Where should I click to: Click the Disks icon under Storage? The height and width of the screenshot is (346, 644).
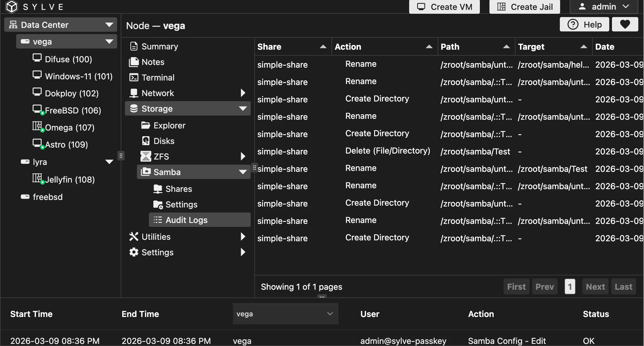click(x=146, y=141)
